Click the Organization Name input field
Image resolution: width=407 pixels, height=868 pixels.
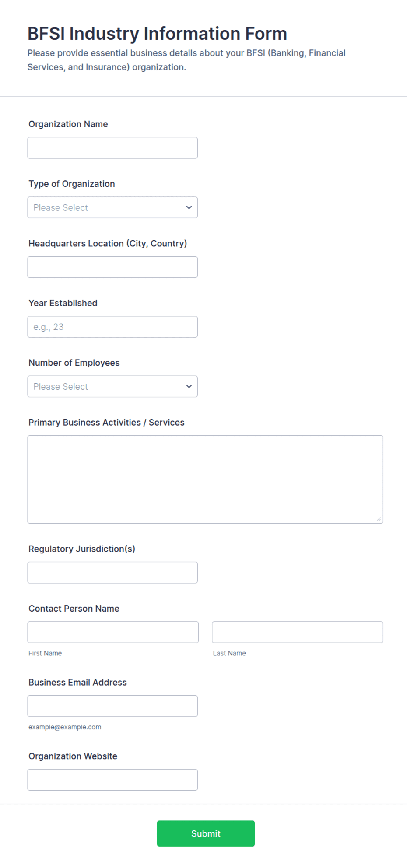[x=112, y=148]
